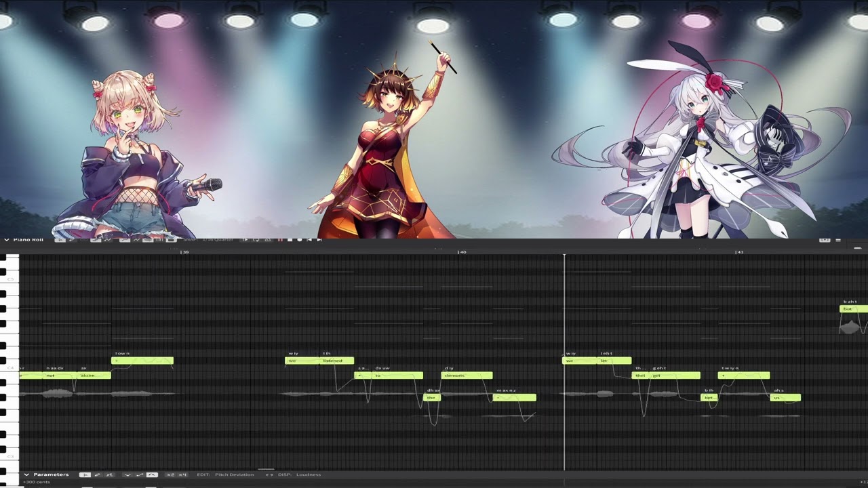Image resolution: width=868 pixels, height=488 pixels.
Task: Choose the first curve shape icon in Parameters
Action: [x=127, y=474]
